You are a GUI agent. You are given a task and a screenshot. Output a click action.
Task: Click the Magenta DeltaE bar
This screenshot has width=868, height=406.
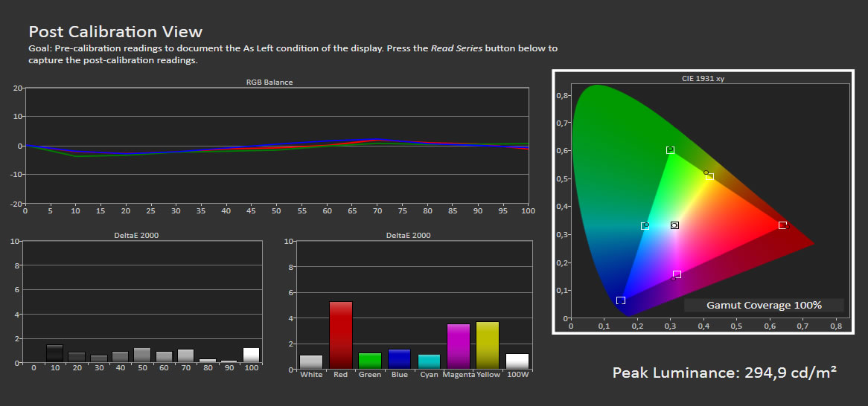(458, 346)
